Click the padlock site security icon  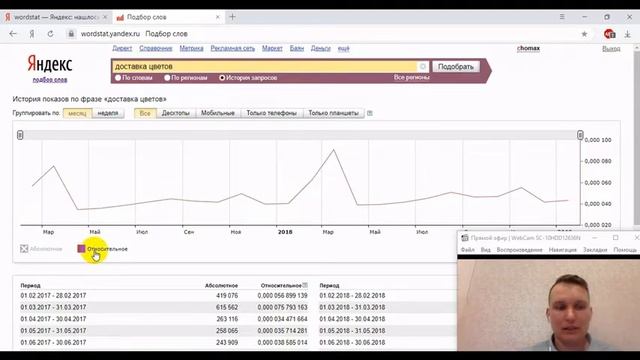tap(71, 34)
